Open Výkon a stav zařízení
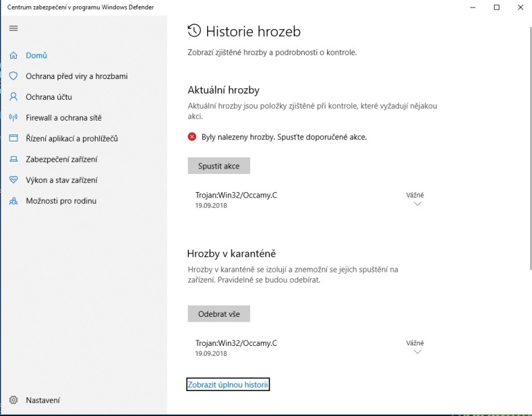This screenshot has height=416, width=532. coord(62,180)
